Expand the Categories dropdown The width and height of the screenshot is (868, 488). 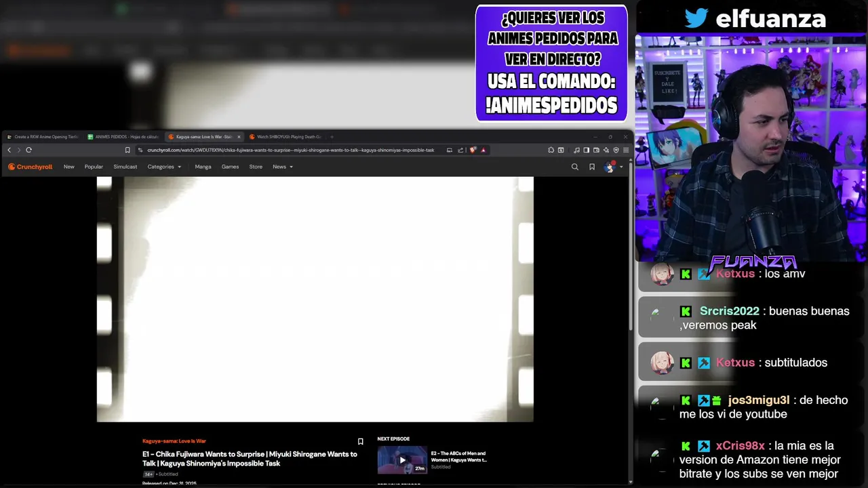pos(164,167)
